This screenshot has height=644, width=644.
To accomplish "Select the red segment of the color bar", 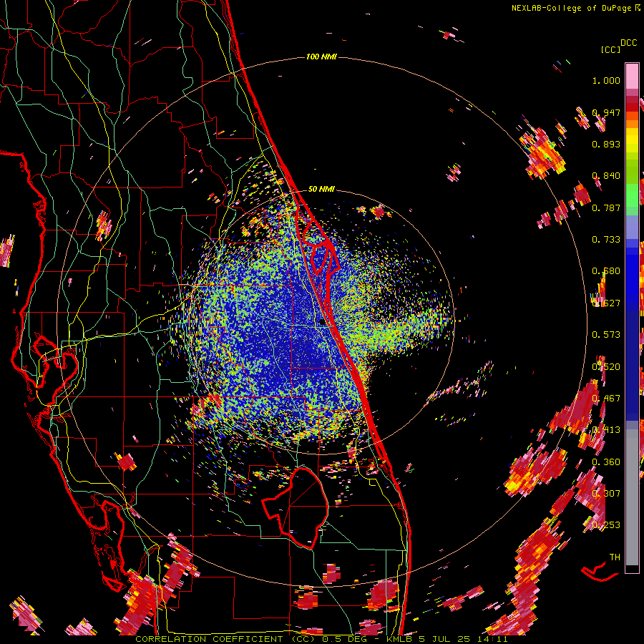I will click(x=632, y=107).
